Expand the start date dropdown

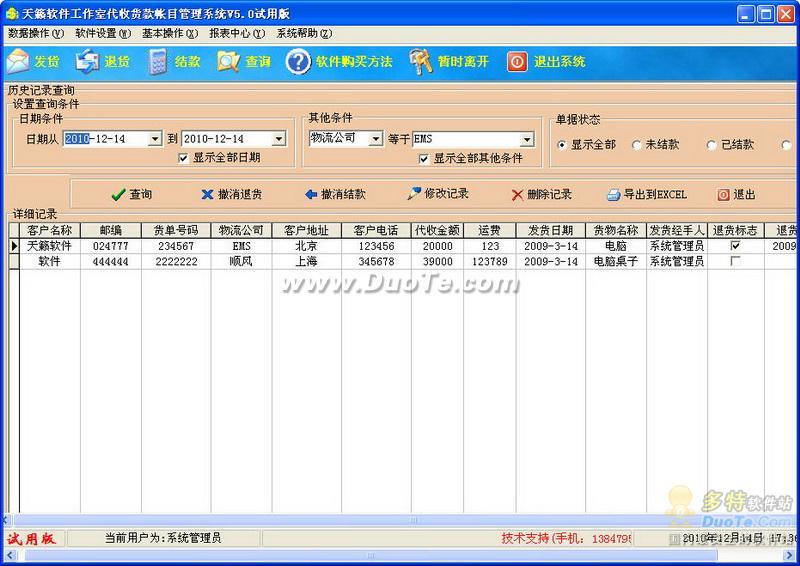click(x=154, y=139)
